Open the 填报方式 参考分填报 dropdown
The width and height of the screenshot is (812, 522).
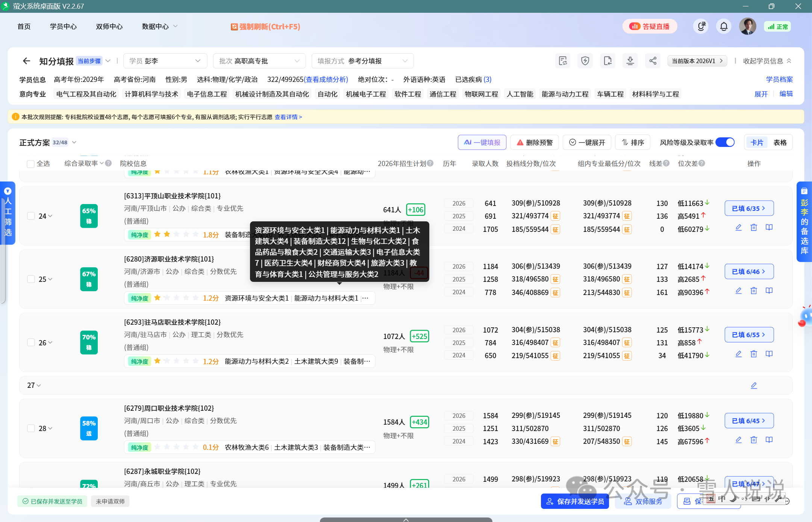[362, 61]
